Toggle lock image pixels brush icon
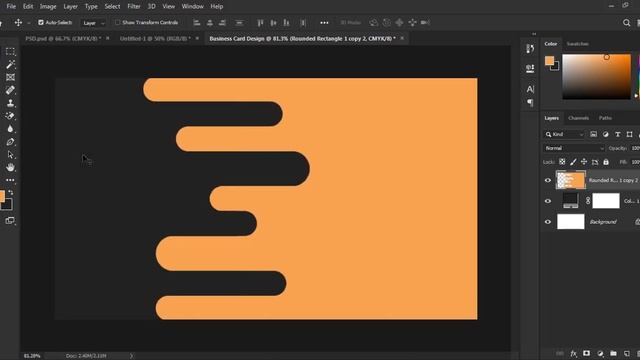Screen dimensions: 640x360 [x=573, y=162]
